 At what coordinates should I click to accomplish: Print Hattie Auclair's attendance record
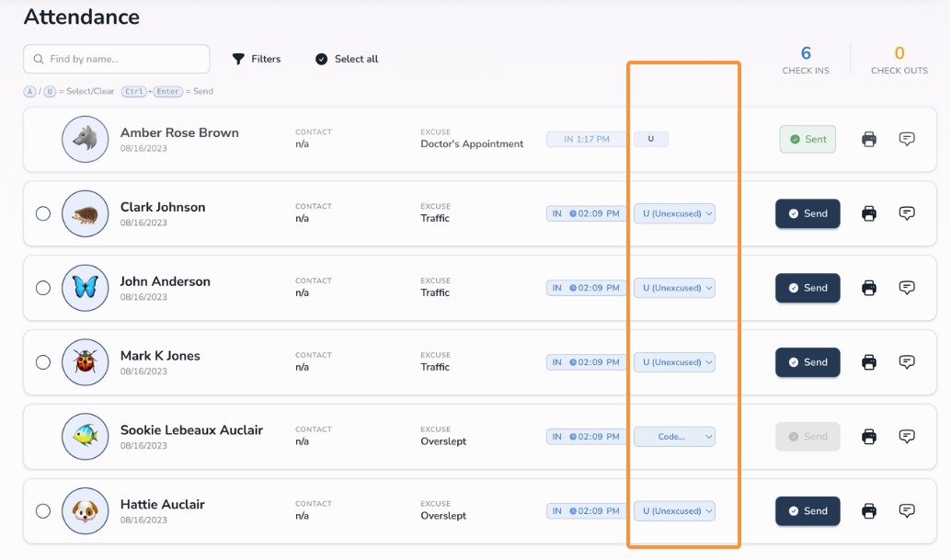point(869,511)
